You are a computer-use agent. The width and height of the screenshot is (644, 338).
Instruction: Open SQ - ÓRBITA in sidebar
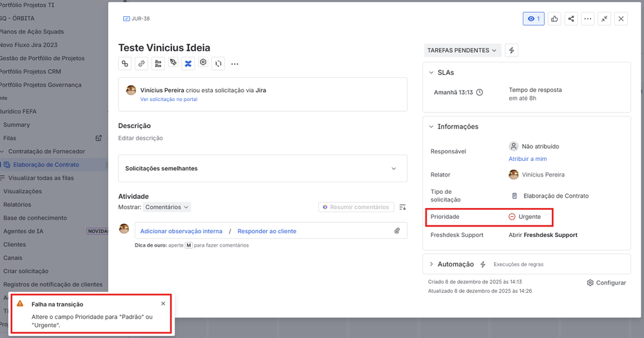[17, 19]
